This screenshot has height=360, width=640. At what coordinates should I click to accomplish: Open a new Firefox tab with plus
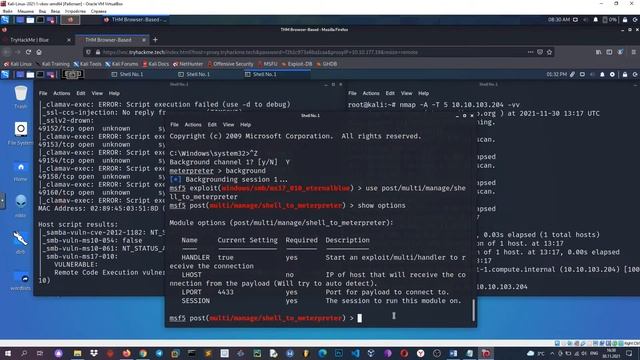pos(155,40)
